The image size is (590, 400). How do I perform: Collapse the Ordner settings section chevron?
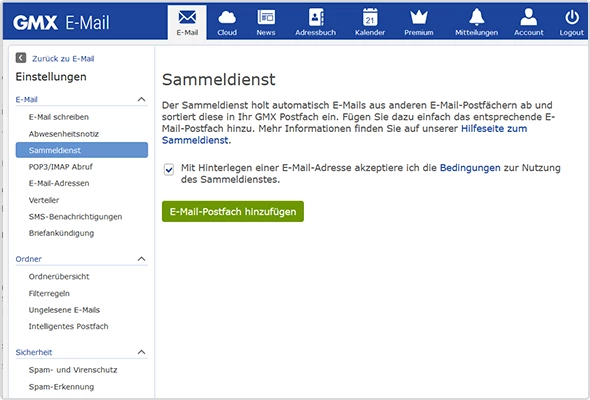point(141,259)
